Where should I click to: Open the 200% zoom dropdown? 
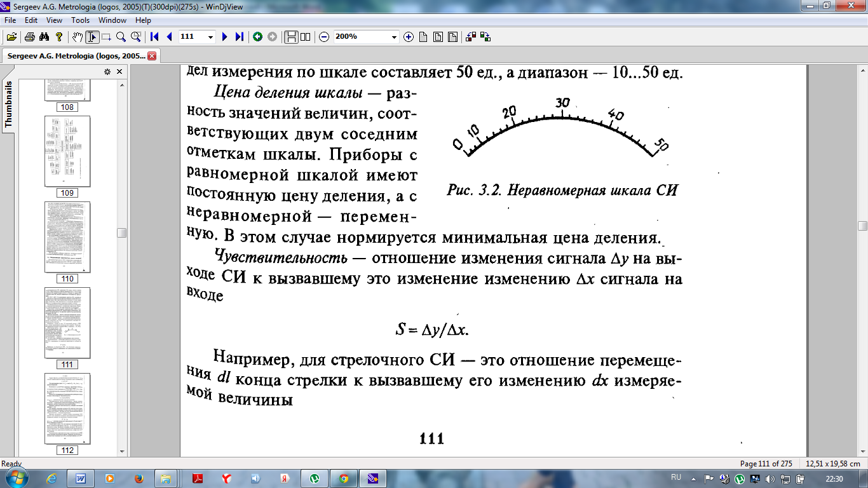point(393,37)
